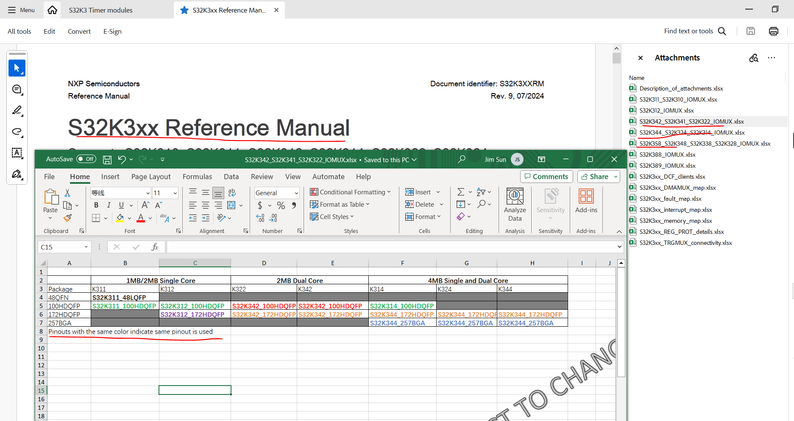Toggle AutoSave switch off/on

(x=86, y=159)
